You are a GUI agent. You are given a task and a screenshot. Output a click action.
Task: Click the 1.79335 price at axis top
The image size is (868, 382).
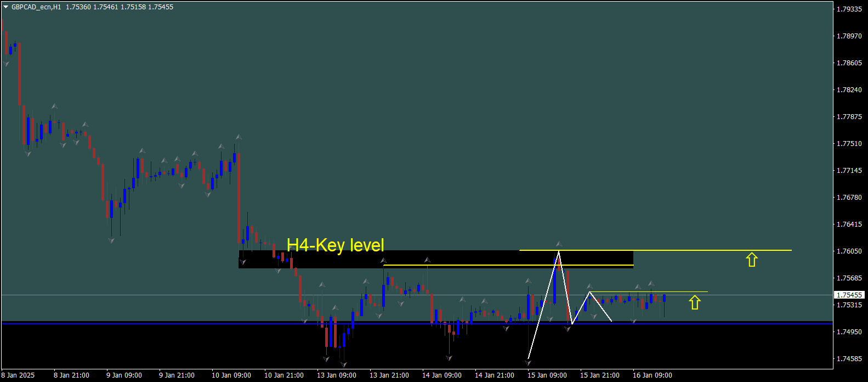click(x=849, y=9)
